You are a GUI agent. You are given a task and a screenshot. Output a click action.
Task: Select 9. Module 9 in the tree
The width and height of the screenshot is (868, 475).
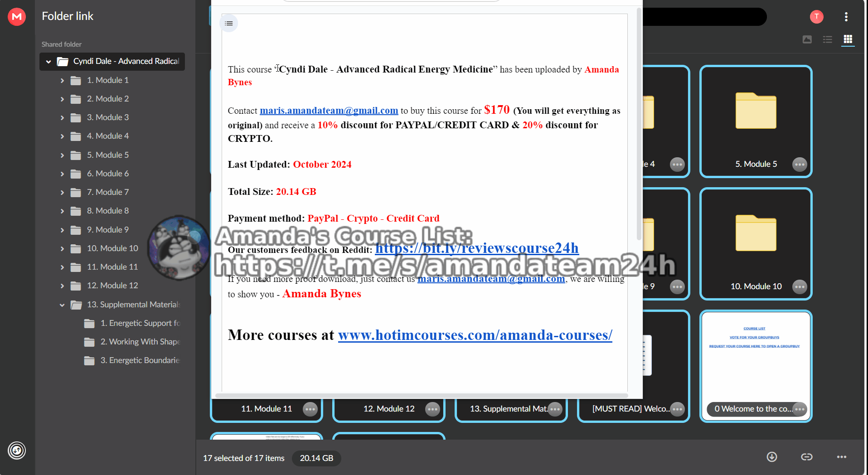pyautogui.click(x=108, y=230)
